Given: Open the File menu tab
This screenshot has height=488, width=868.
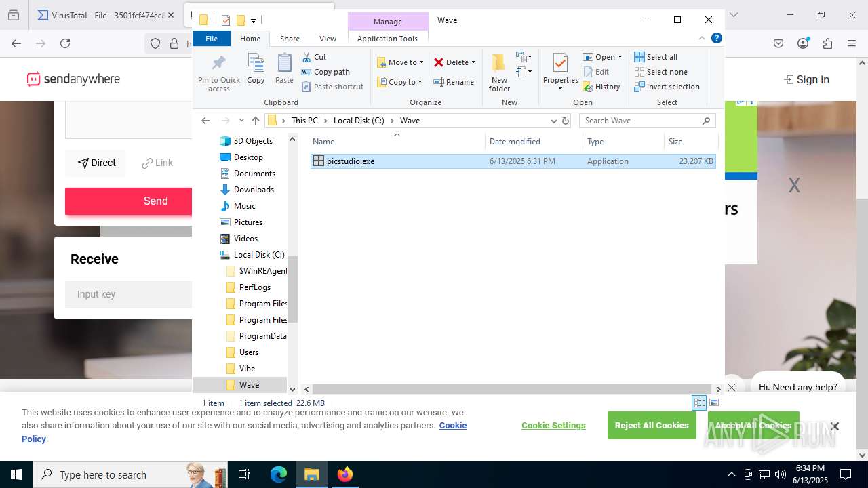Looking at the screenshot, I should click(x=212, y=39).
